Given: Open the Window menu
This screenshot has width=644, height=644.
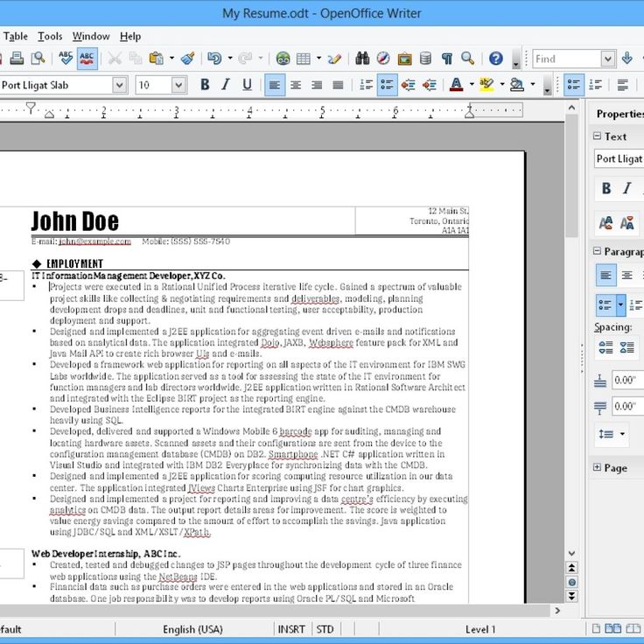Looking at the screenshot, I should click(x=91, y=36).
